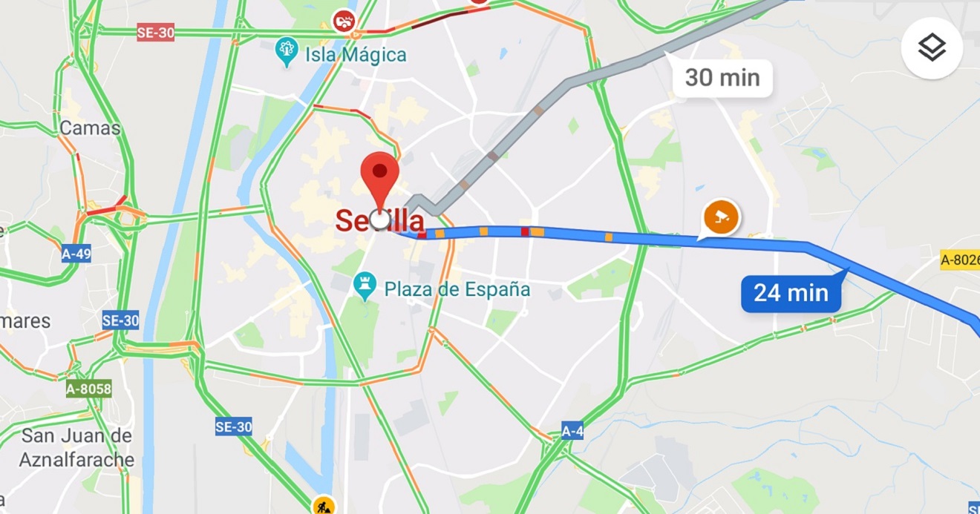This screenshot has width=980, height=514.
Task: Tap the roadworks warning icon
Action: pyautogui.click(x=324, y=505)
